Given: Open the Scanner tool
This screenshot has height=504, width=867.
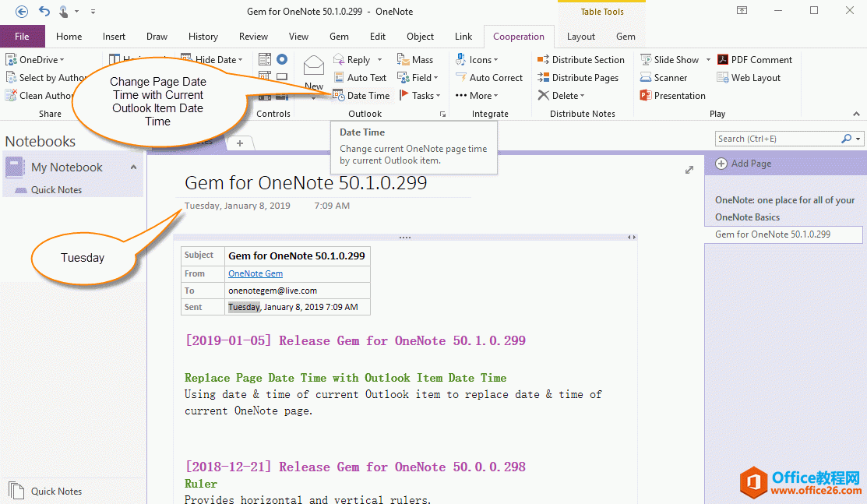Looking at the screenshot, I should [668, 77].
